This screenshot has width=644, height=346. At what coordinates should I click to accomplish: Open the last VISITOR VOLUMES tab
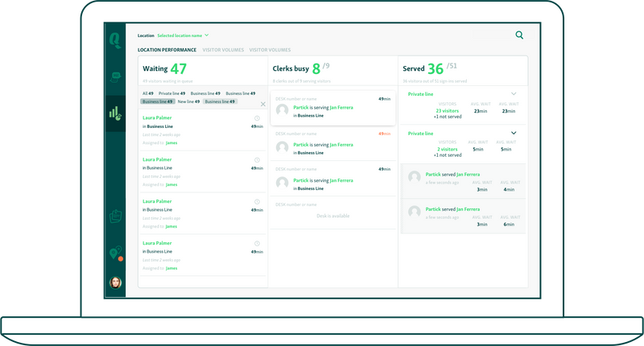[270, 50]
